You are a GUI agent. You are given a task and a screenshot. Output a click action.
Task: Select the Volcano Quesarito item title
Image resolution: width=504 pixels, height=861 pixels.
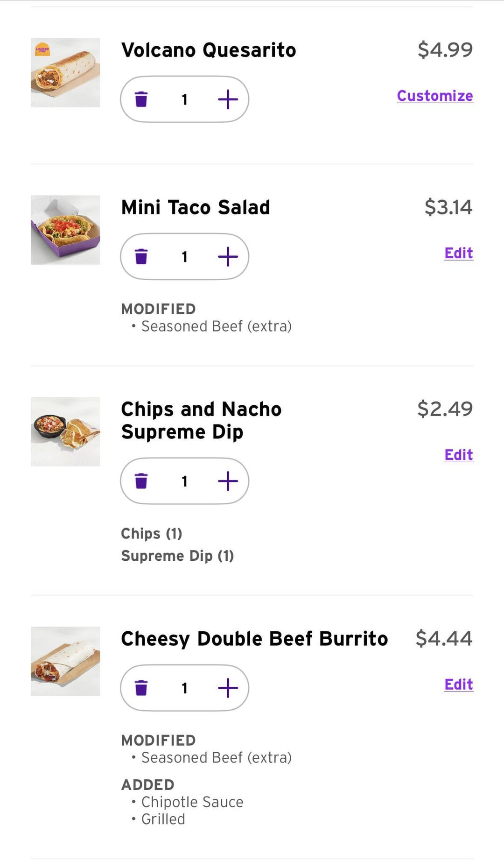point(209,50)
